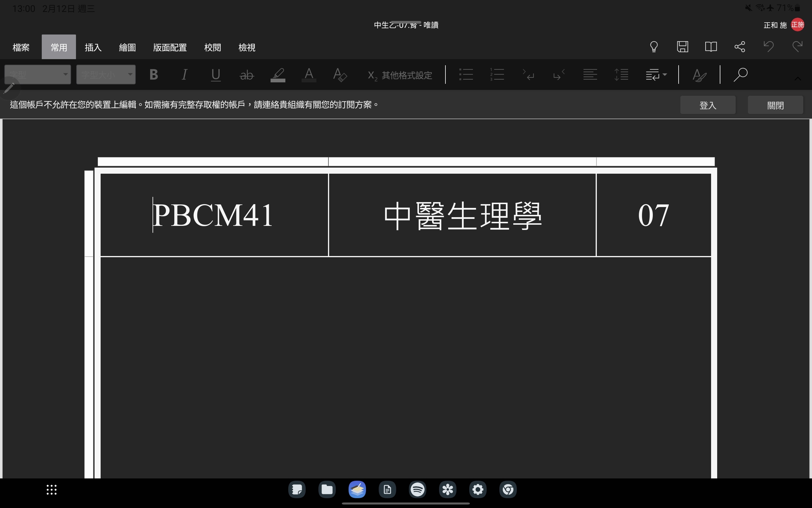Image resolution: width=812 pixels, height=508 pixels.
Task: Open the Find magnifier icon
Action: click(740, 75)
